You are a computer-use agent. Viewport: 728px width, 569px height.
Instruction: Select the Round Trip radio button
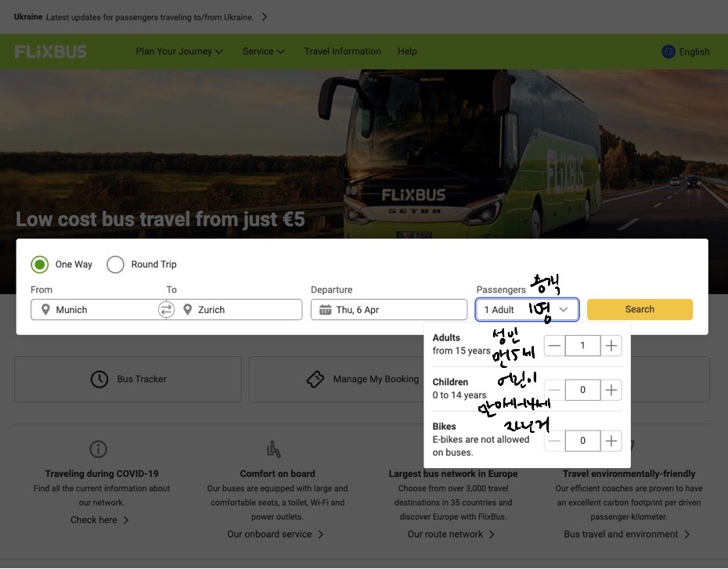[x=115, y=265]
